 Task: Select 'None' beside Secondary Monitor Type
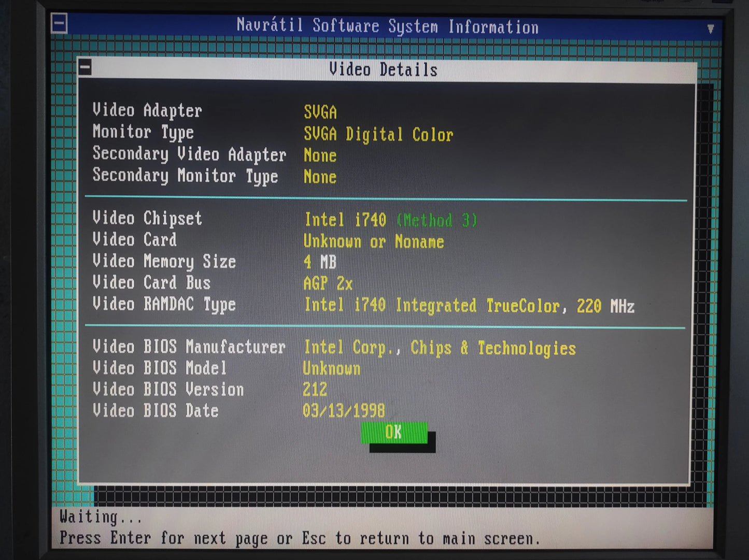[320, 177]
